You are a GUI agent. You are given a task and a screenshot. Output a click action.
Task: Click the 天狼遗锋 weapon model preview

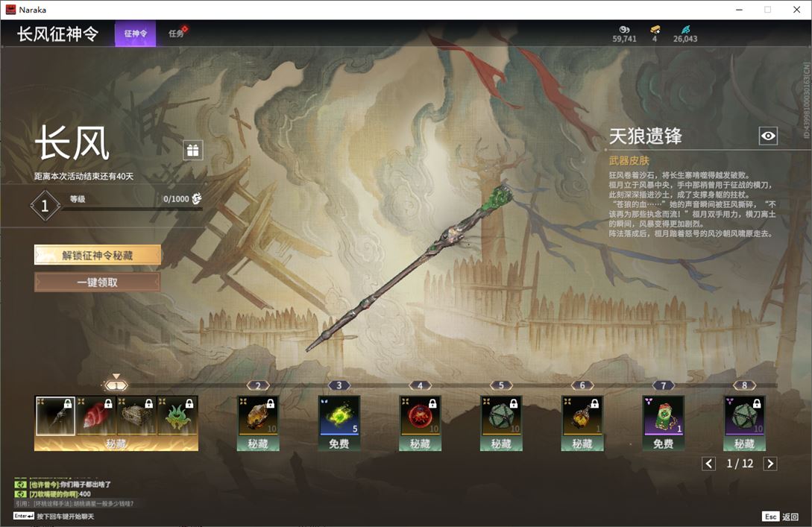coord(409,268)
